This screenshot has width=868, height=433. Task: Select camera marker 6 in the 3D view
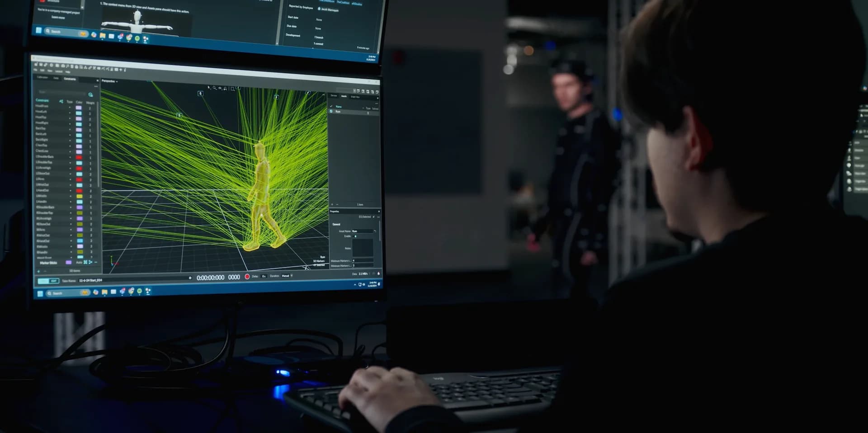pyautogui.click(x=200, y=94)
